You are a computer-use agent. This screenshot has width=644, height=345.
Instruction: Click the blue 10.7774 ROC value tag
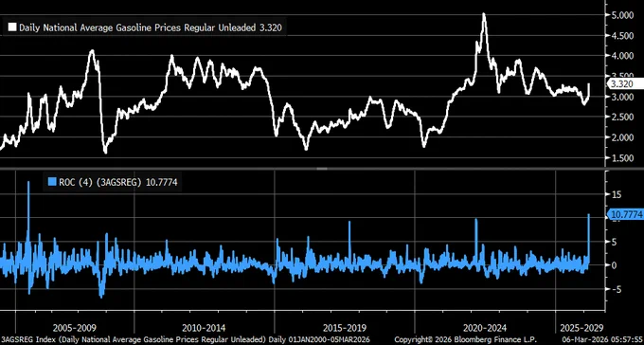click(626, 214)
